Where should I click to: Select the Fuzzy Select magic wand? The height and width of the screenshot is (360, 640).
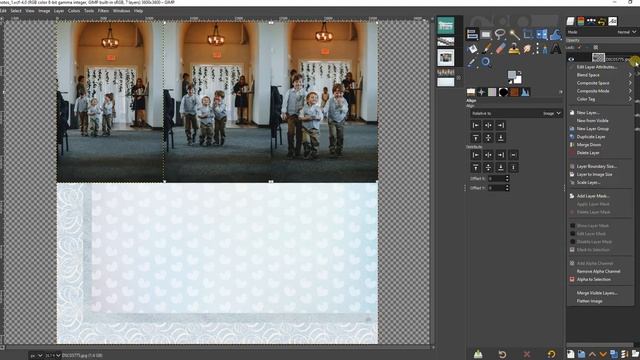tap(514, 35)
